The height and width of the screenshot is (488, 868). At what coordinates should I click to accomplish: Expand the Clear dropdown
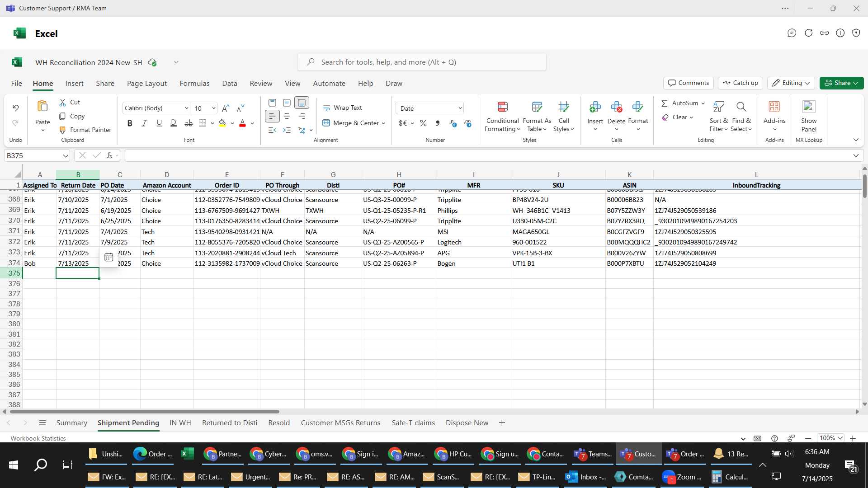691,117
